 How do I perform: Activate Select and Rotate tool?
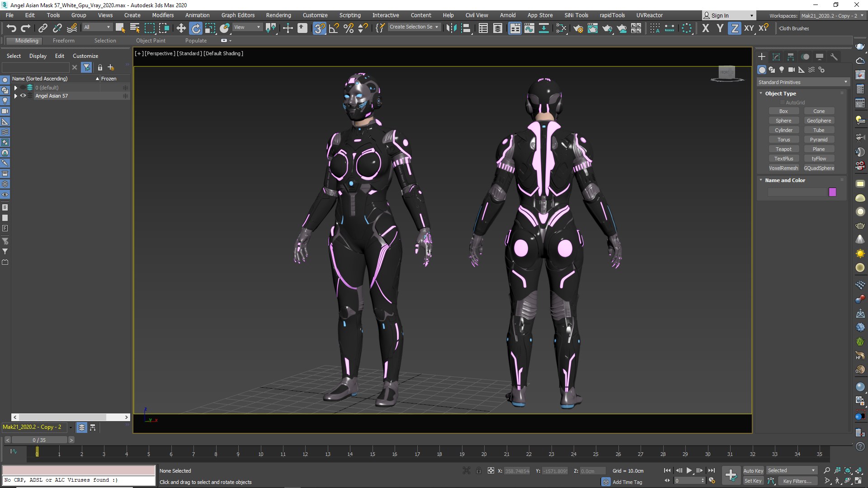pyautogui.click(x=196, y=28)
